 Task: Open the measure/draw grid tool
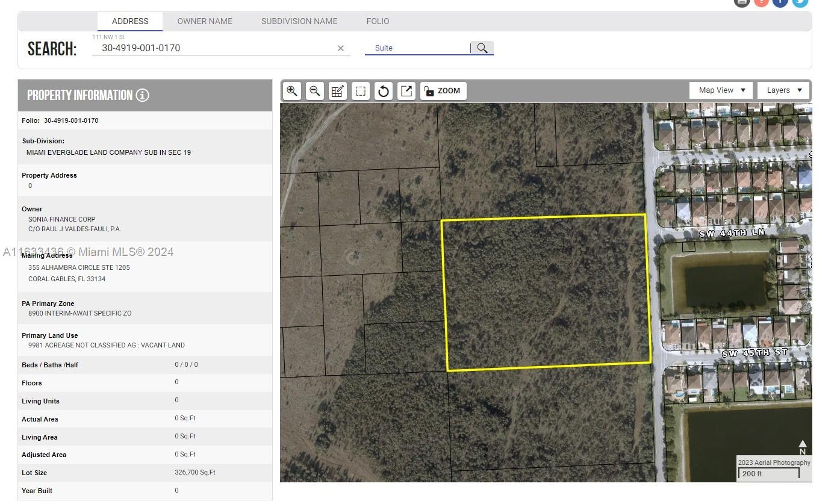(337, 91)
